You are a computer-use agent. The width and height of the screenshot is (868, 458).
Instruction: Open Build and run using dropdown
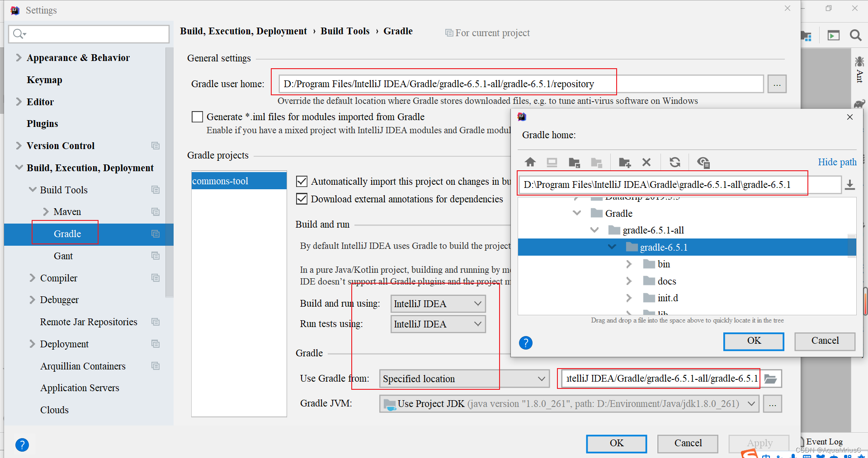438,304
